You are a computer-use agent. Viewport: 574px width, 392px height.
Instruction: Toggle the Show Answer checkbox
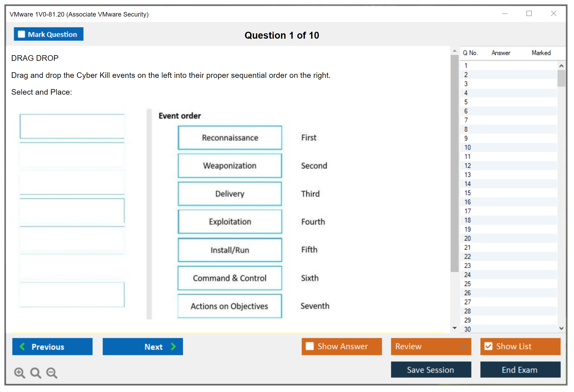tap(310, 346)
